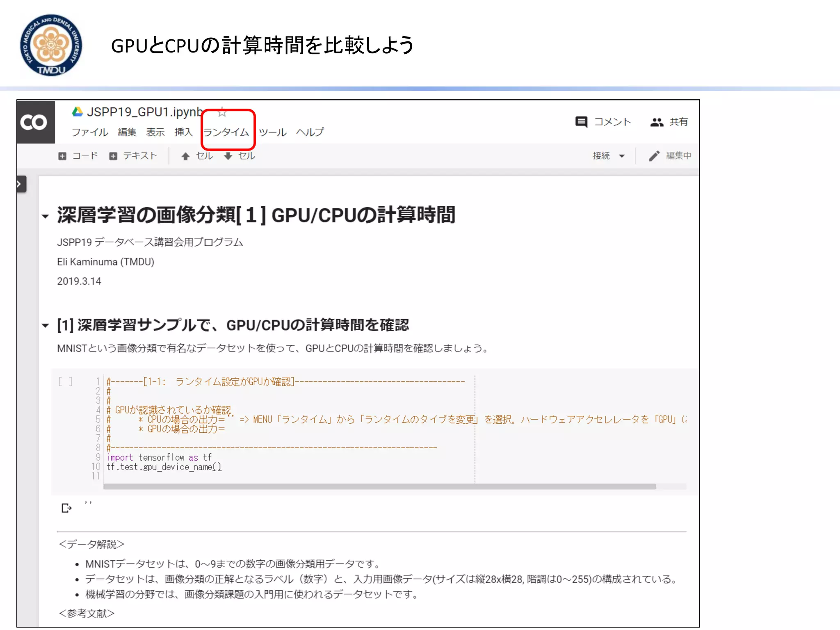Image resolution: width=840 pixels, height=630 pixels.
Task: Click the <参考文献> heading text
Action: coord(87,613)
